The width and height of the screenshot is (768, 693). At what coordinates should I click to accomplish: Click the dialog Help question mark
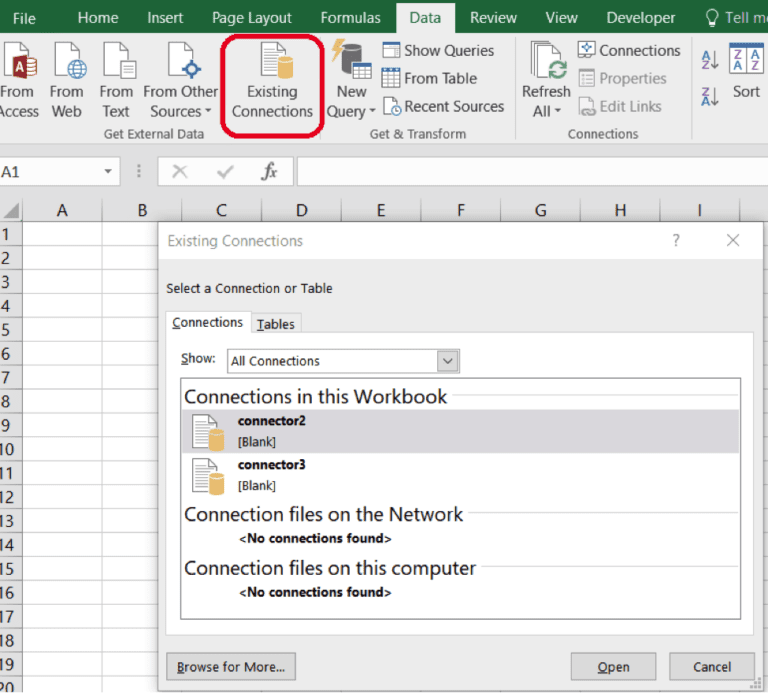pos(676,240)
